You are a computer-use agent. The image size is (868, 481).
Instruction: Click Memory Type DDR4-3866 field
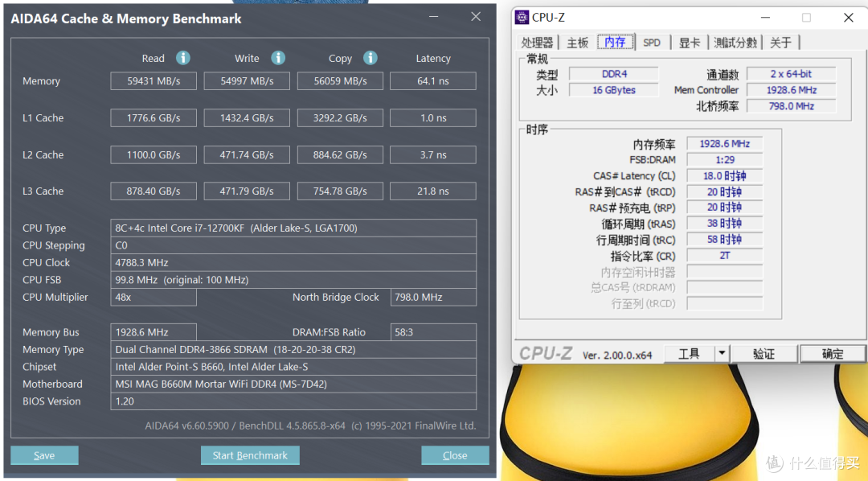click(293, 350)
